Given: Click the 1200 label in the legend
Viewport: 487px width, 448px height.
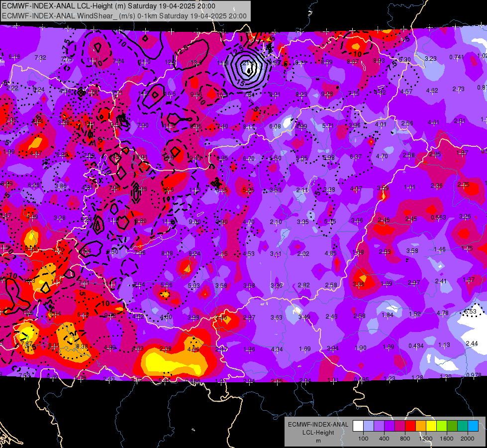Looking at the screenshot, I should [x=425, y=439].
